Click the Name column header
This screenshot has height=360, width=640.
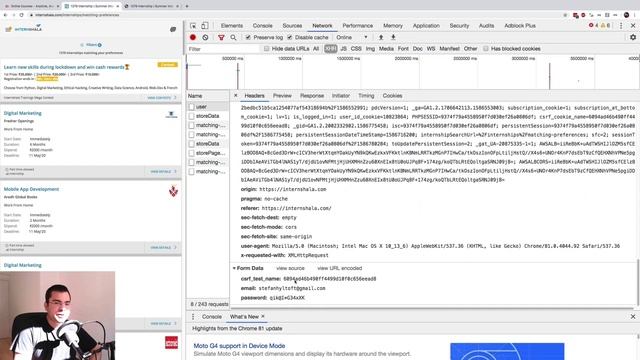click(x=208, y=96)
